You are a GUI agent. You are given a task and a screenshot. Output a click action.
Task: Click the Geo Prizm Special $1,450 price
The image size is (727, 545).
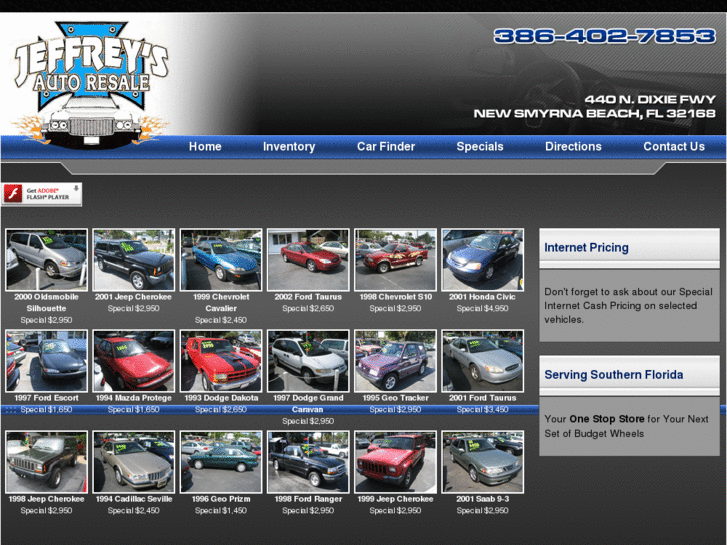(x=221, y=511)
